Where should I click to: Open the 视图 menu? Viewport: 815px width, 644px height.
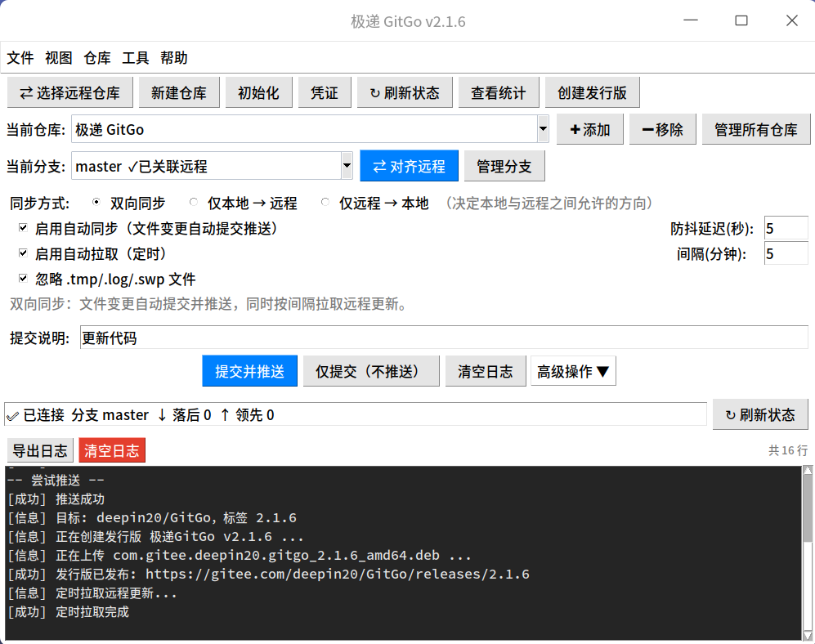(59, 58)
